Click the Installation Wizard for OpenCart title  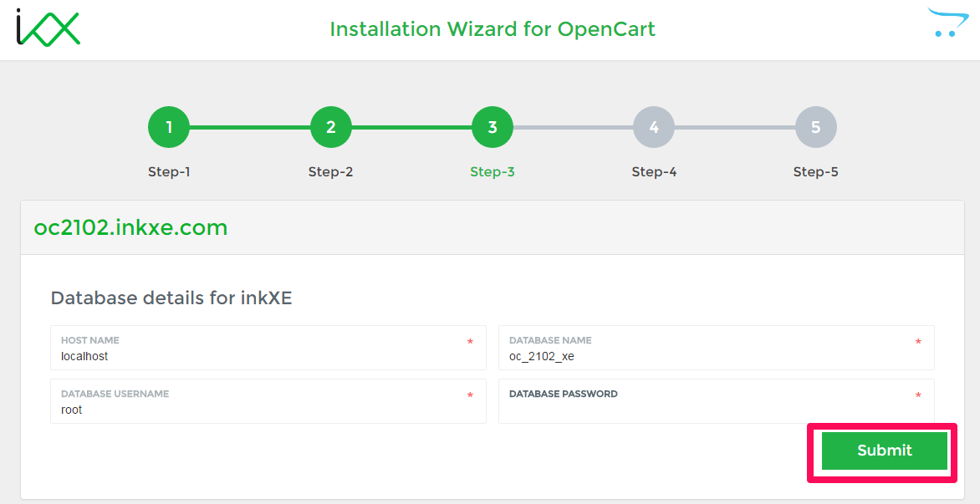coord(493,28)
